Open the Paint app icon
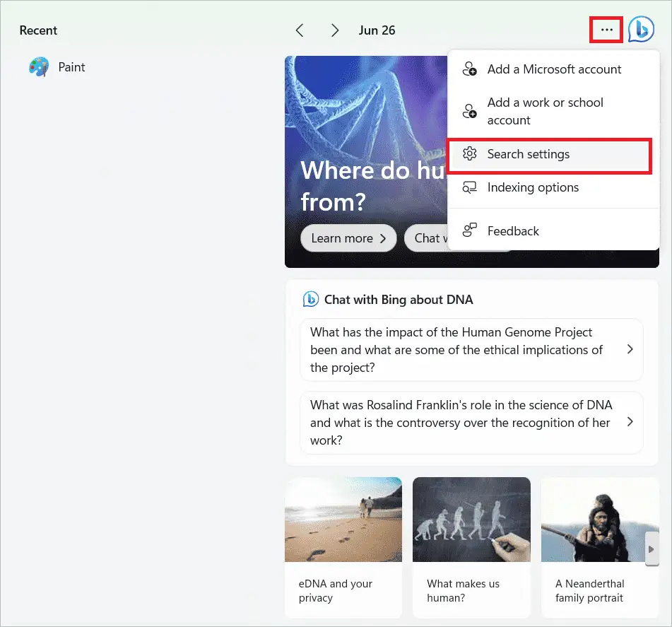This screenshot has height=627, width=672. (x=39, y=68)
